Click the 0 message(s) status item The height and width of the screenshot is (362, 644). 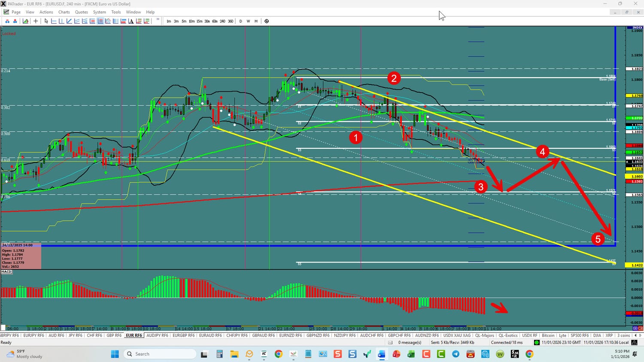(x=409, y=342)
